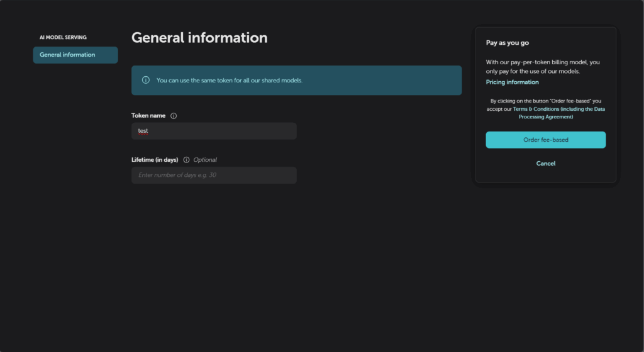The width and height of the screenshot is (644, 352).
Task: Click the info icon next to Token name
Action: pyautogui.click(x=174, y=116)
